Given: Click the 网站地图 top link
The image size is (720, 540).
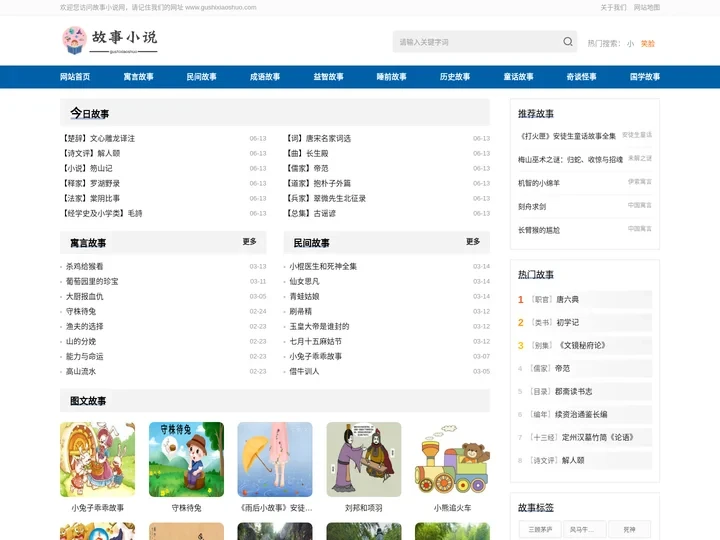Looking at the screenshot, I should 647,7.
